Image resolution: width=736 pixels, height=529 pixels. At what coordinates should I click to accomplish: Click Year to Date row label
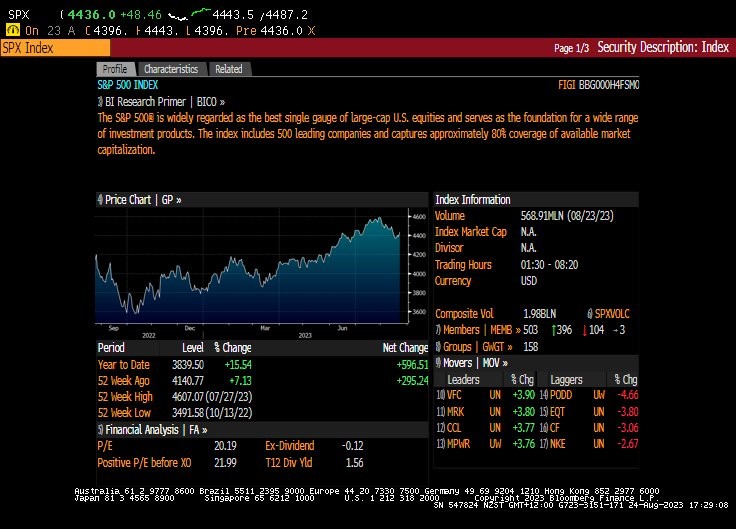tap(123, 365)
